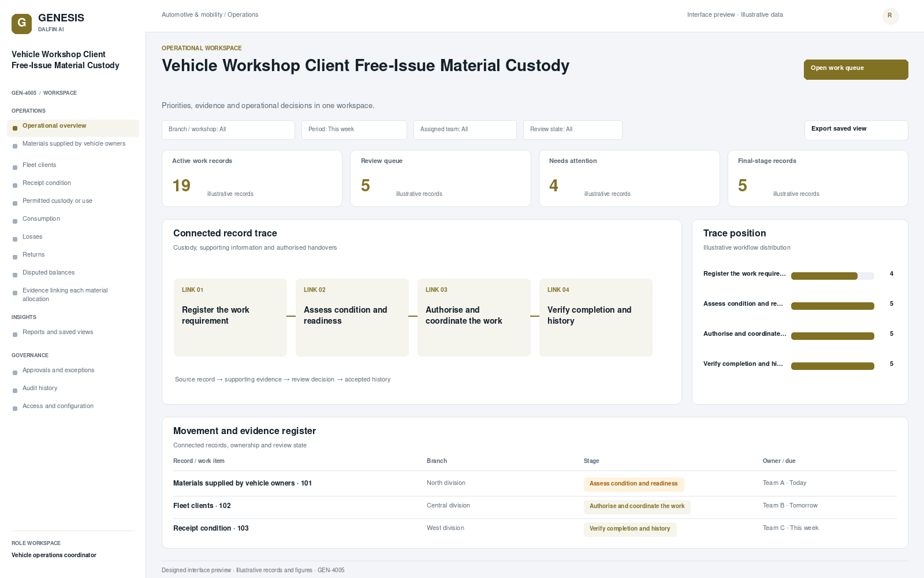
Task: Click the Genesis G logo icon
Action: pos(21,24)
